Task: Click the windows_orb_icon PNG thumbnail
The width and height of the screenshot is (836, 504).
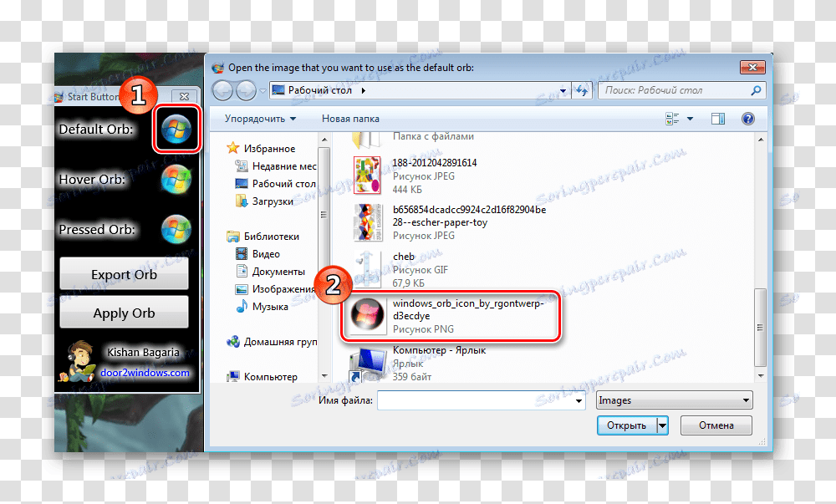Action: point(367,315)
